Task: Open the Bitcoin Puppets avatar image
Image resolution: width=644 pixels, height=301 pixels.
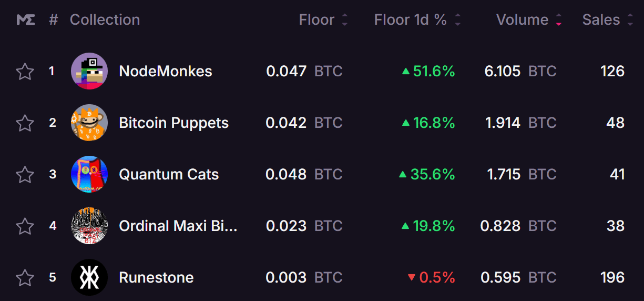Action: pyautogui.click(x=89, y=123)
